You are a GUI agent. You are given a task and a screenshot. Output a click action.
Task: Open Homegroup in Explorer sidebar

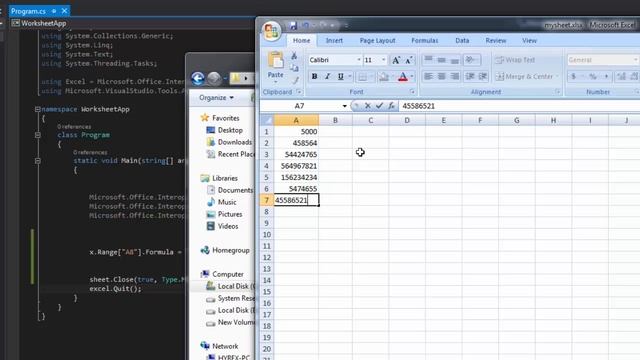click(x=230, y=250)
